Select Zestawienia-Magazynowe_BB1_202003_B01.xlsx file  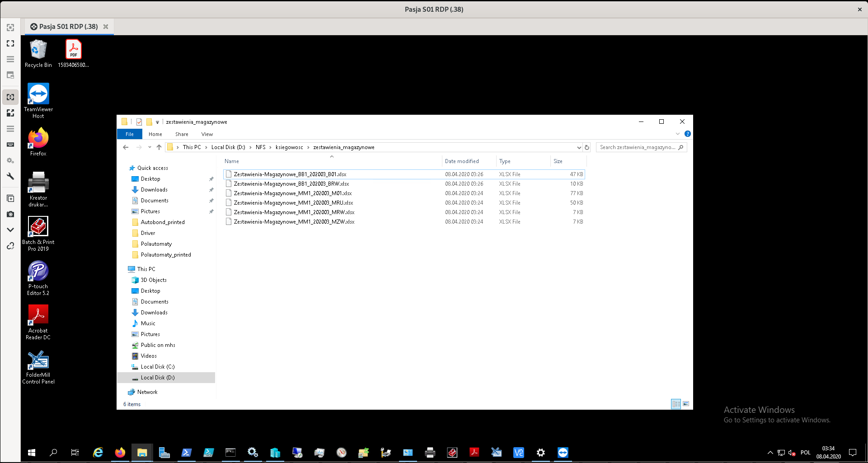pyautogui.click(x=404, y=174)
